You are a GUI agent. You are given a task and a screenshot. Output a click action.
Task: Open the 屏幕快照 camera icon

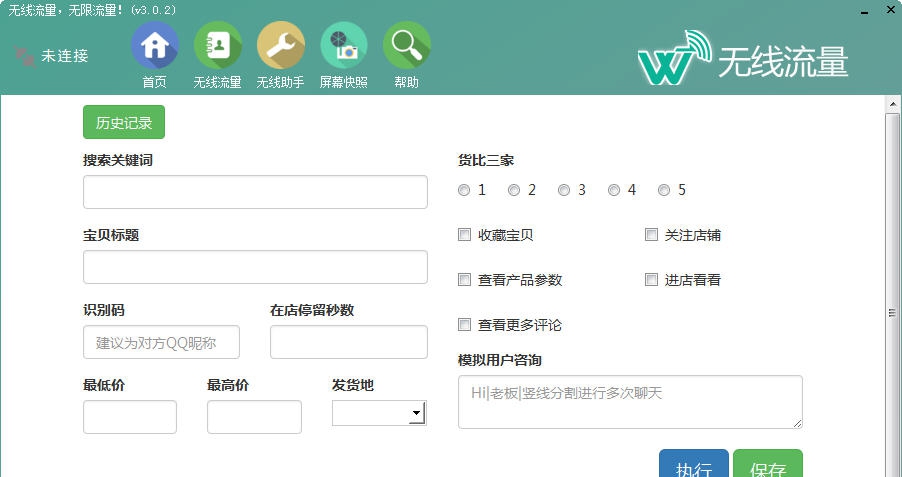click(343, 46)
